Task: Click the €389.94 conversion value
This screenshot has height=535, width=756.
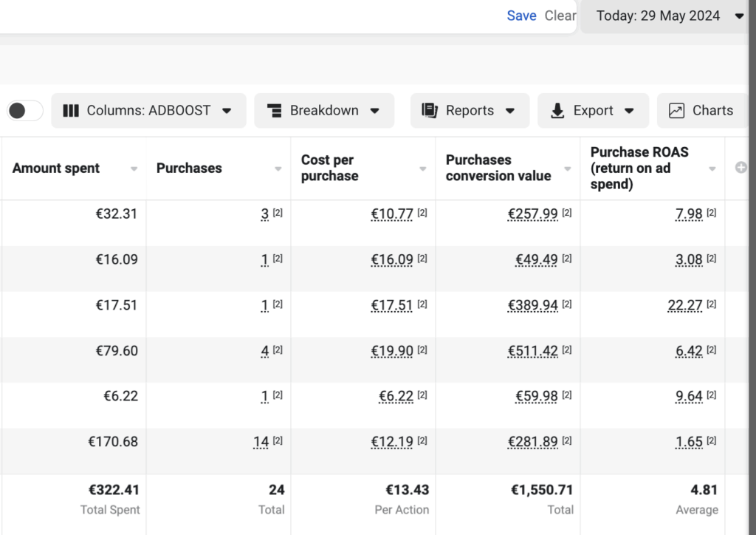Action: click(532, 305)
